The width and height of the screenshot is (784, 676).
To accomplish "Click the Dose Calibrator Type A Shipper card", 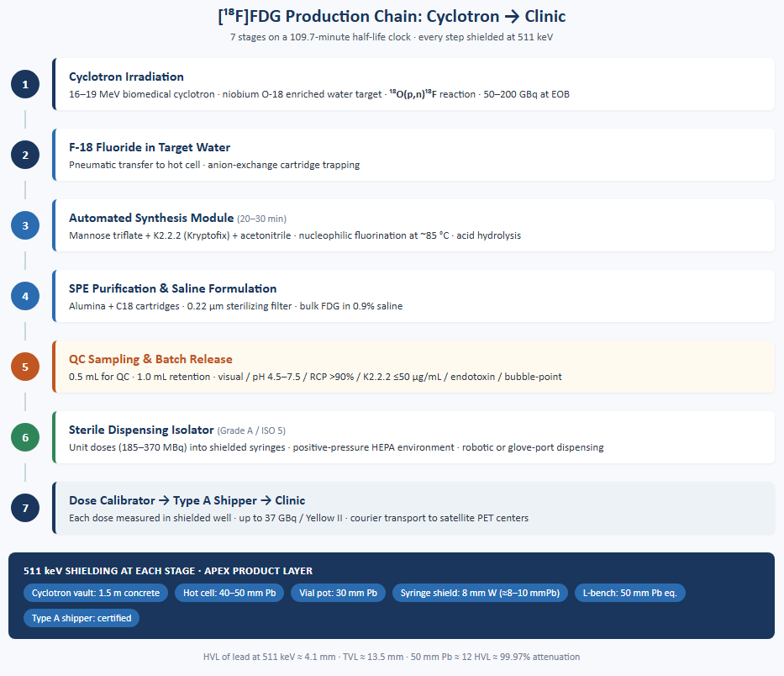I will tap(413, 508).
